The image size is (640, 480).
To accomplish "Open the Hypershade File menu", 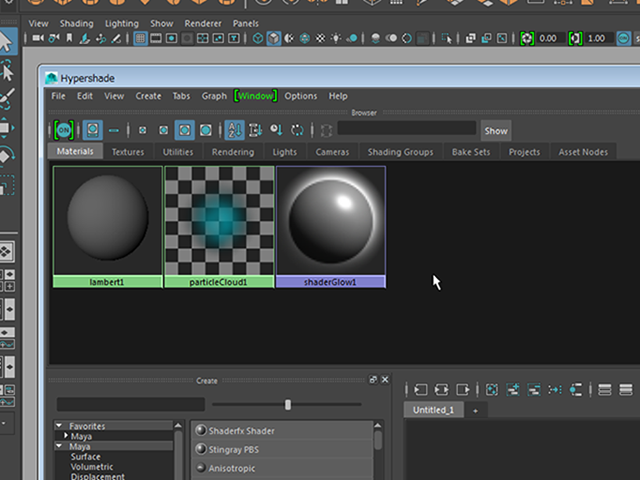I will (58, 96).
